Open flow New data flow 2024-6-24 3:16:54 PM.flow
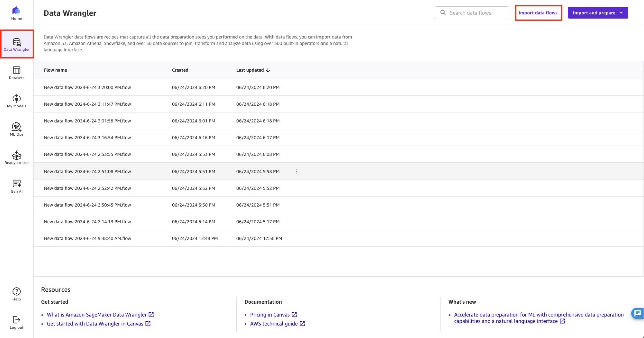This screenshot has height=338, width=644. tap(87, 138)
